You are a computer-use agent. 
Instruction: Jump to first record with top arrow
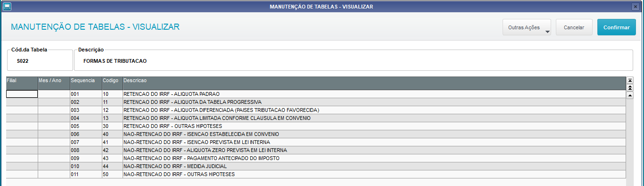[x=630, y=80]
